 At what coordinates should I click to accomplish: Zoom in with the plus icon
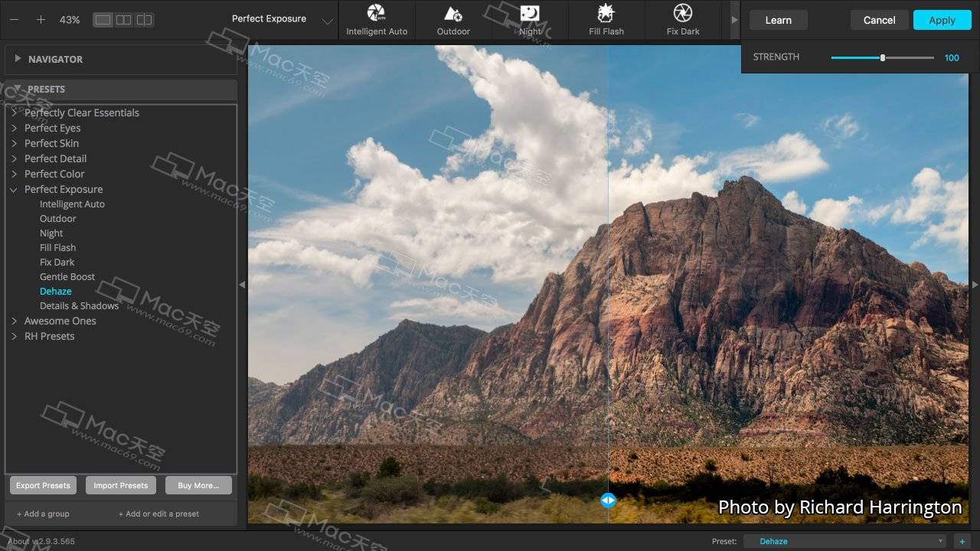click(x=41, y=20)
